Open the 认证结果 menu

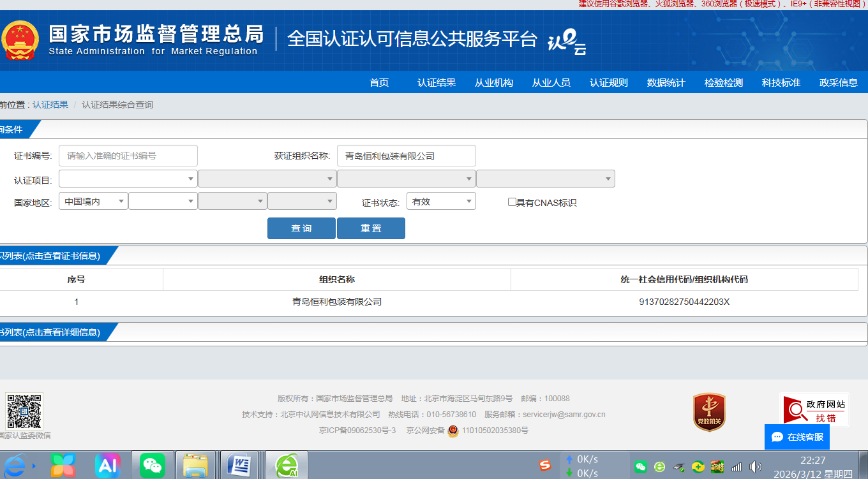[437, 82]
